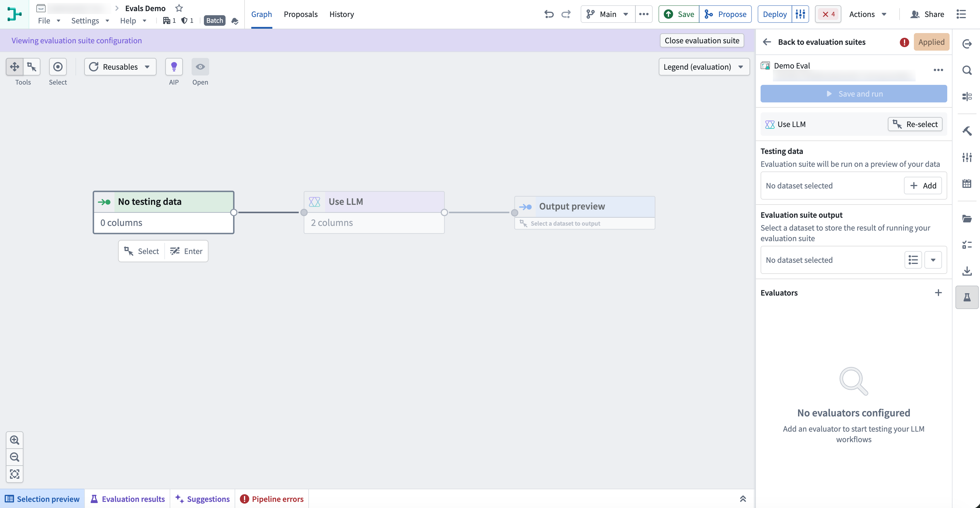Add a testing dataset
Viewport: 980px width, 508px height.
[x=923, y=185]
